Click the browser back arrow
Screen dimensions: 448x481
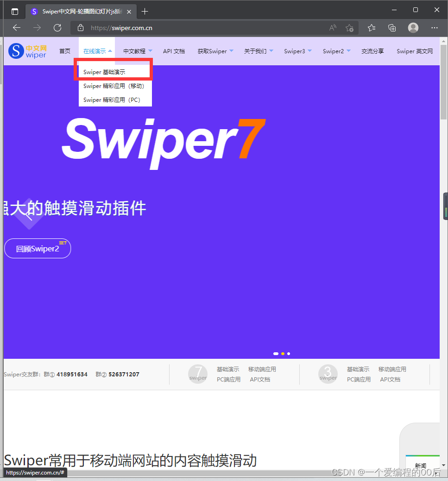tap(17, 28)
